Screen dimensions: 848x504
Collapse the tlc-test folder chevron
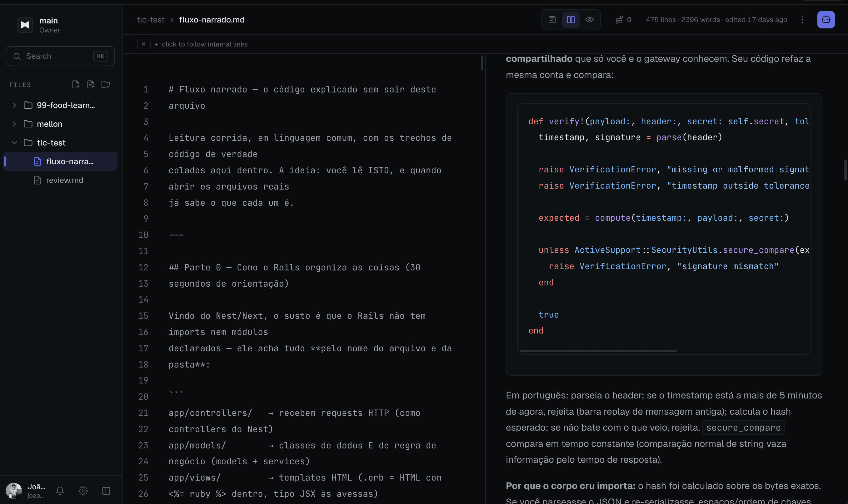pyautogui.click(x=14, y=143)
